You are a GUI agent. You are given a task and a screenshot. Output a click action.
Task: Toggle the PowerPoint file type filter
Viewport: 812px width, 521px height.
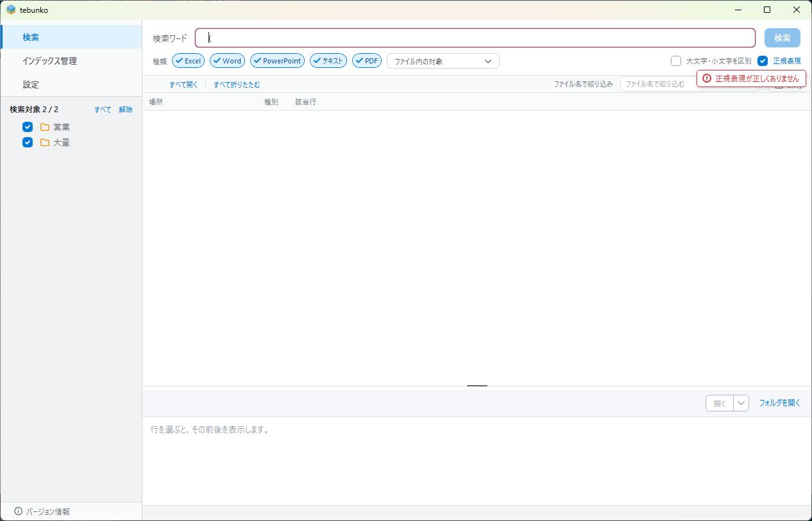point(277,61)
